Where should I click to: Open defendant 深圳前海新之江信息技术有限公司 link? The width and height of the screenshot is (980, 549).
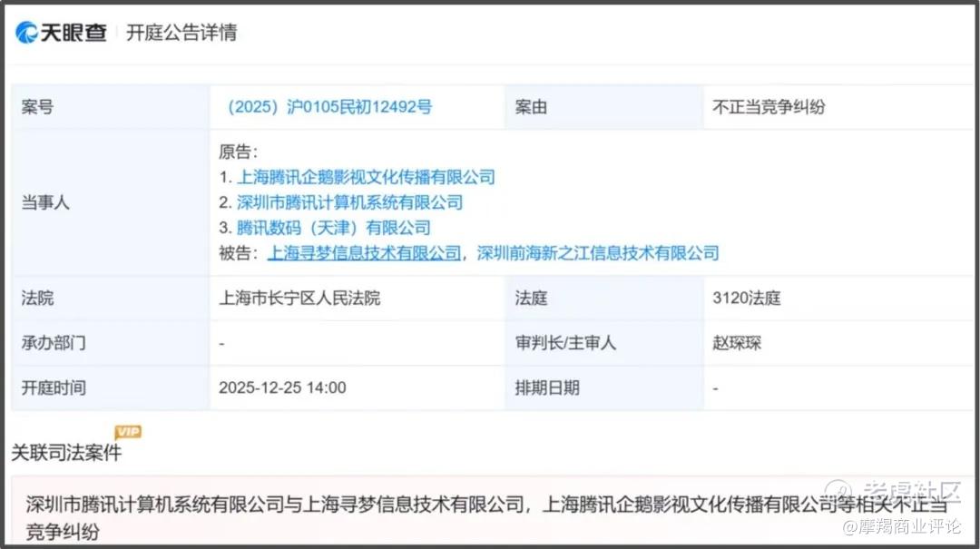click(x=597, y=253)
